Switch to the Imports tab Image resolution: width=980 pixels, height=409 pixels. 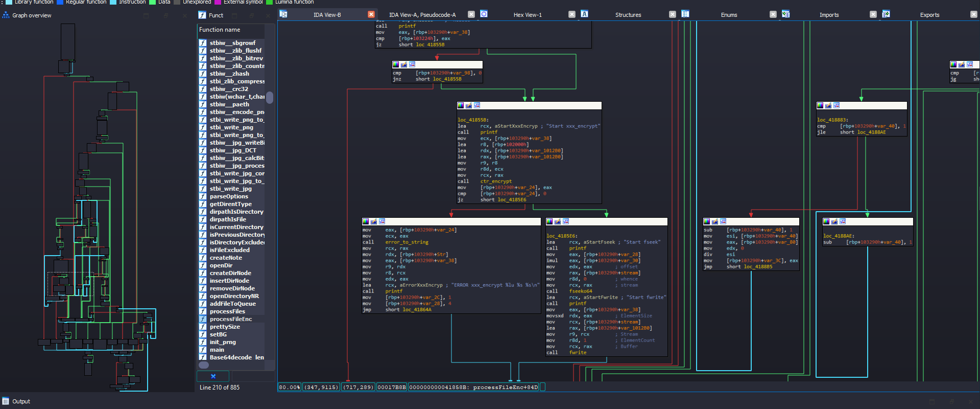(x=829, y=15)
